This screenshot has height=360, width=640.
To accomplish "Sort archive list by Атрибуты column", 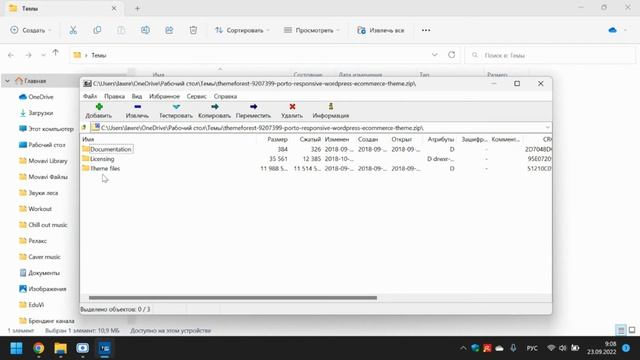I will [x=441, y=139].
